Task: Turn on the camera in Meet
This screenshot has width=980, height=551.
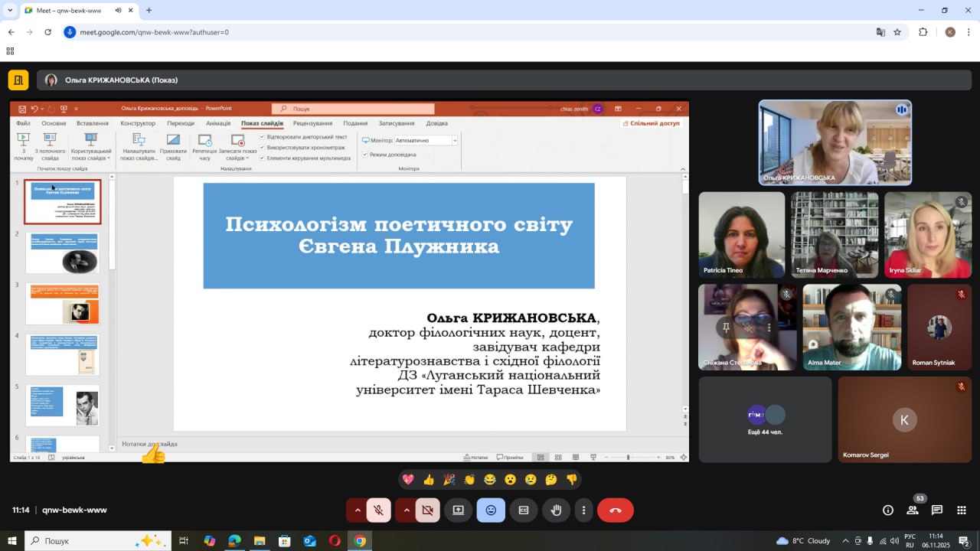Action: [427, 510]
